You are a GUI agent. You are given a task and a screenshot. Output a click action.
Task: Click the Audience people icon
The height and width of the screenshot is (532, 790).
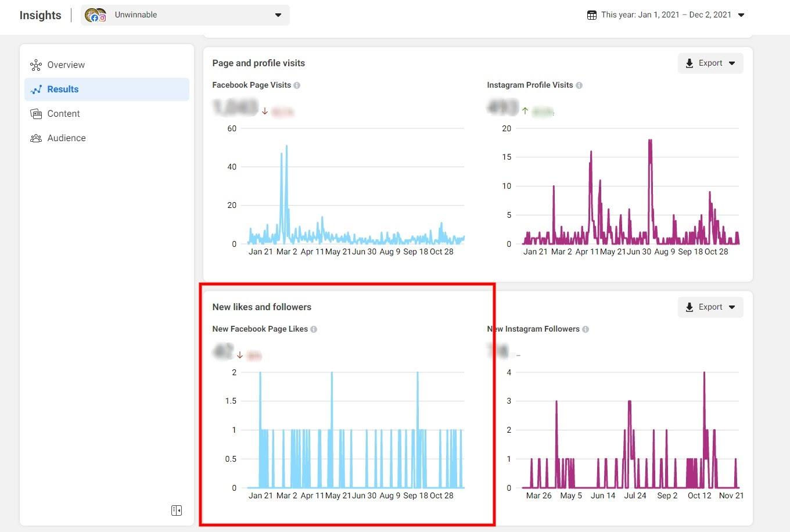(x=36, y=138)
